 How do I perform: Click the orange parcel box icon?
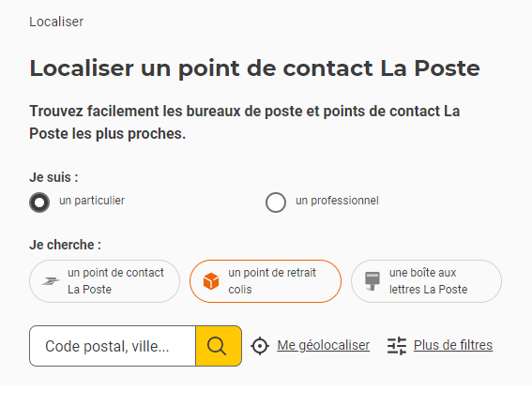tap(211, 281)
